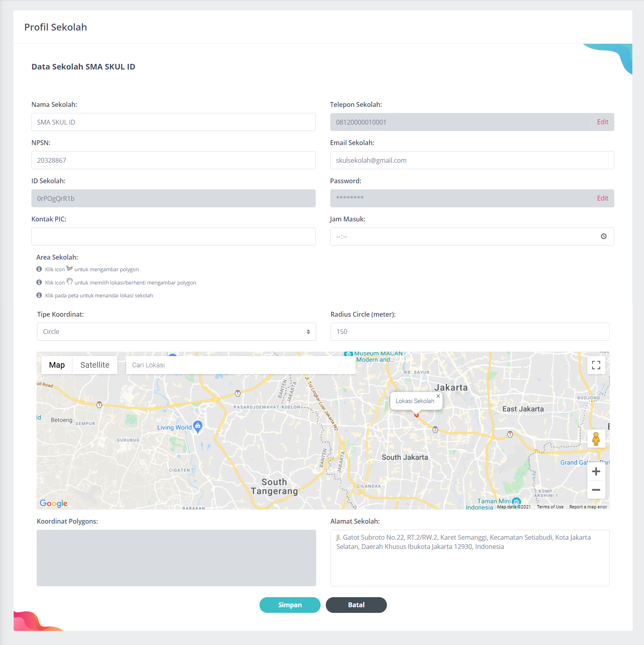Screen dimensions: 644x645
Task: Click the Living World map pin
Action: tap(198, 426)
